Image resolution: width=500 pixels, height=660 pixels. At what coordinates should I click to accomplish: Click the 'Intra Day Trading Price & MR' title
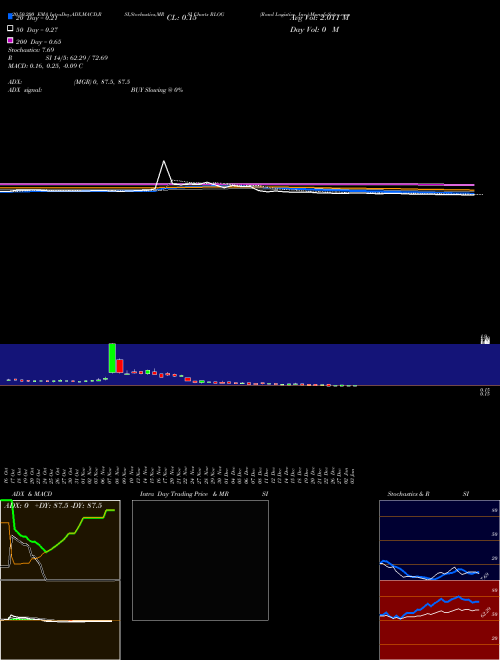(x=184, y=494)
